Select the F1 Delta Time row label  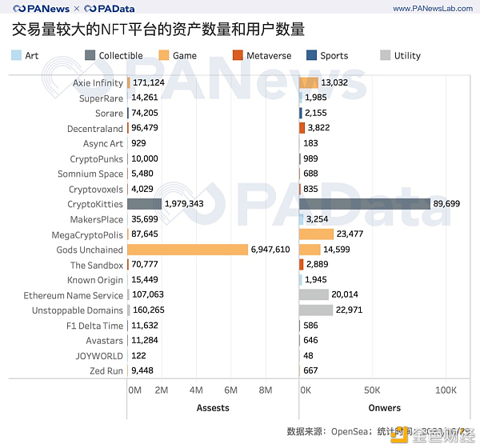tap(94, 326)
